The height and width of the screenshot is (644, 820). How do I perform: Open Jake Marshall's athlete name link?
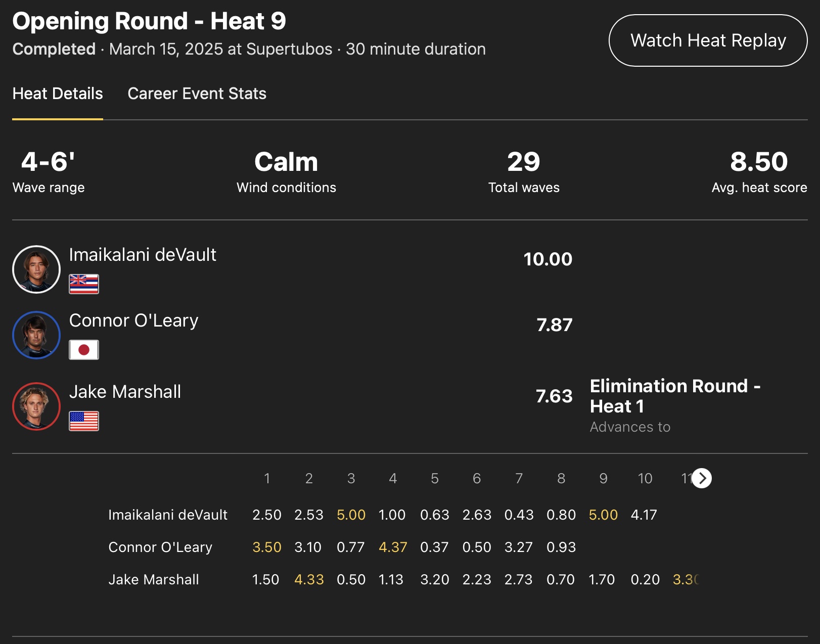[125, 392]
